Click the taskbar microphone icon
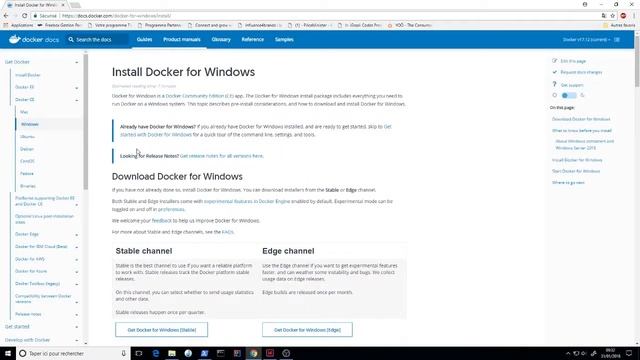 [x=123, y=353]
